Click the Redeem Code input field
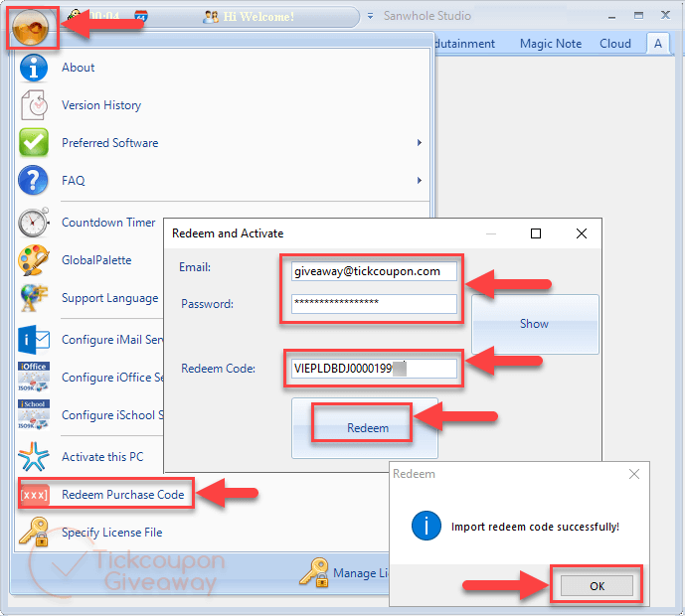The width and height of the screenshot is (685, 616). 374,369
